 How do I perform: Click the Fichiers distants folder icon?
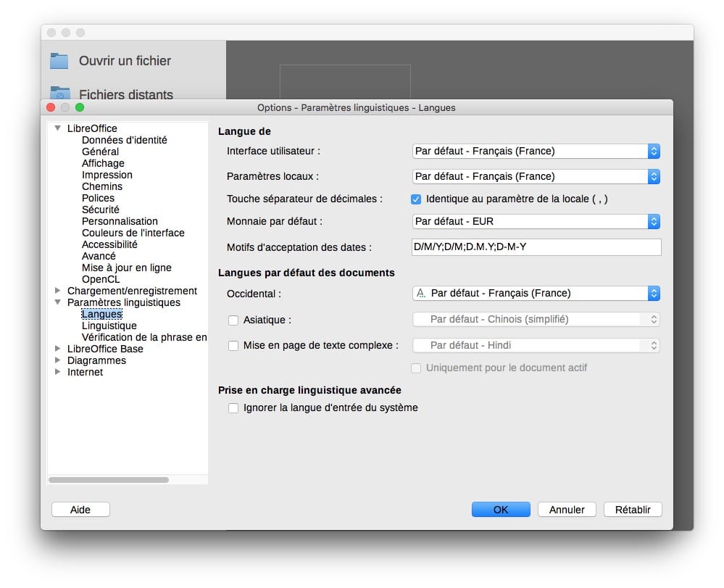(60, 92)
